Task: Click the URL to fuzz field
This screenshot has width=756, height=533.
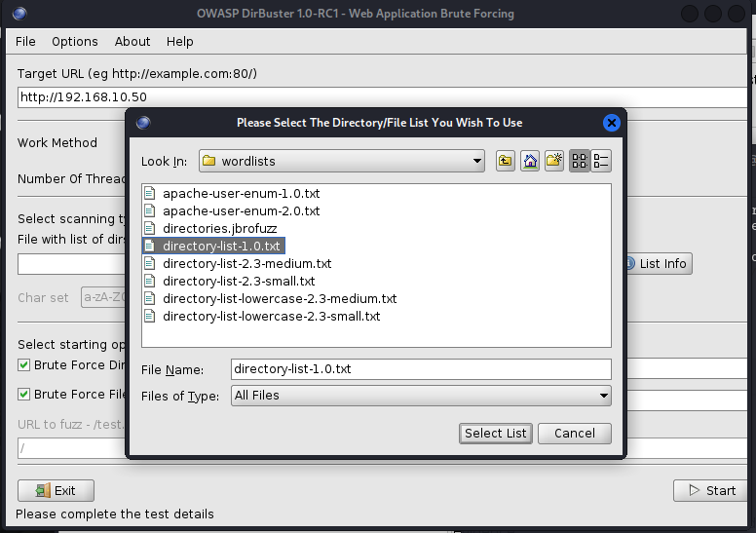Action: click(71, 448)
